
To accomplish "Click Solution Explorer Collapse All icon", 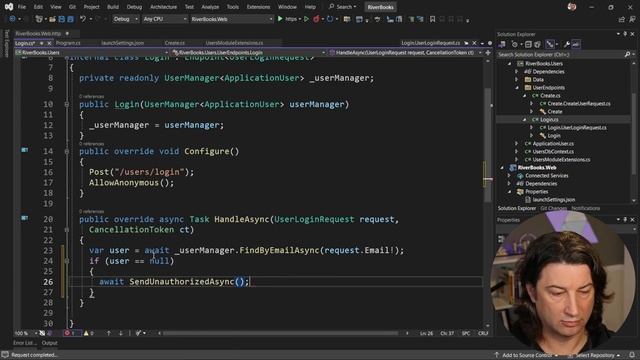I will 528,44.
